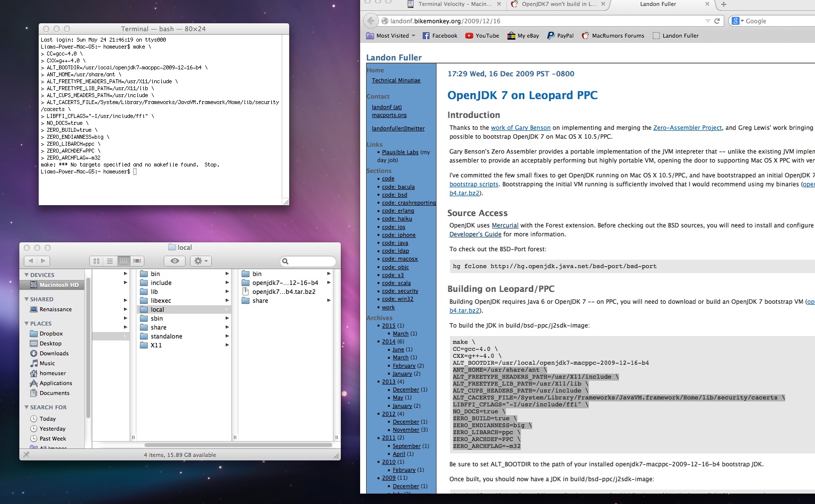Select the include folder in Finder
The height and width of the screenshot is (504, 815).
(x=184, y=283)
